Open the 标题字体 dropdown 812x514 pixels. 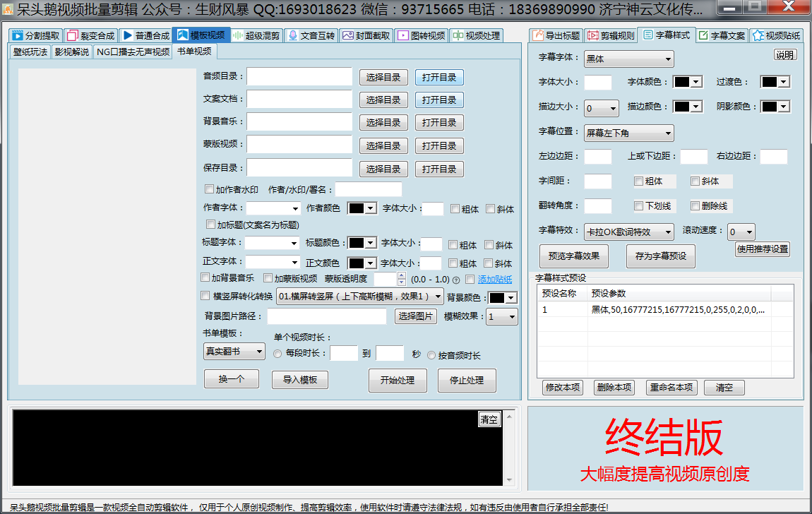(272, 243)
